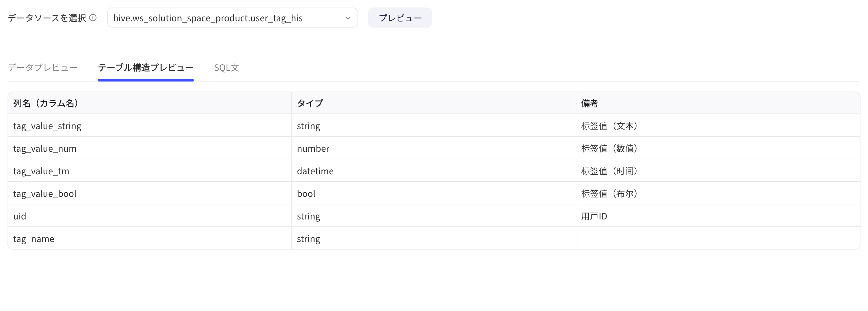Click the string type in uid row

click(434, 216)
